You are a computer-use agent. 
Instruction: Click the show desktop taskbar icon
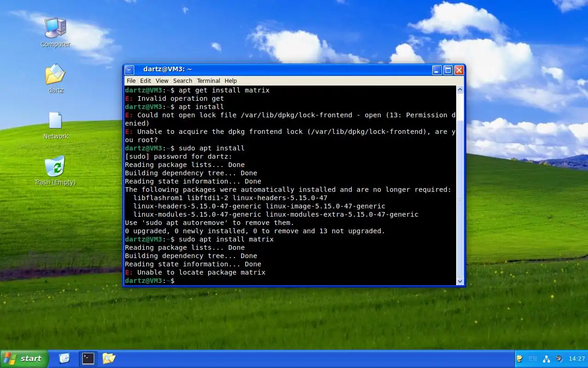click(64, 358)
